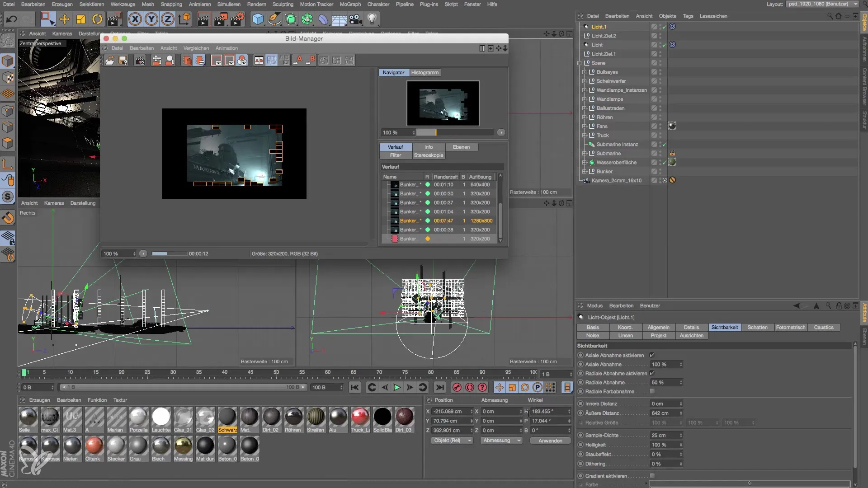Toggle Wasseroberfläche enabled checkmark
Viewport: 868px width, 488px height.
pos(664,162)
